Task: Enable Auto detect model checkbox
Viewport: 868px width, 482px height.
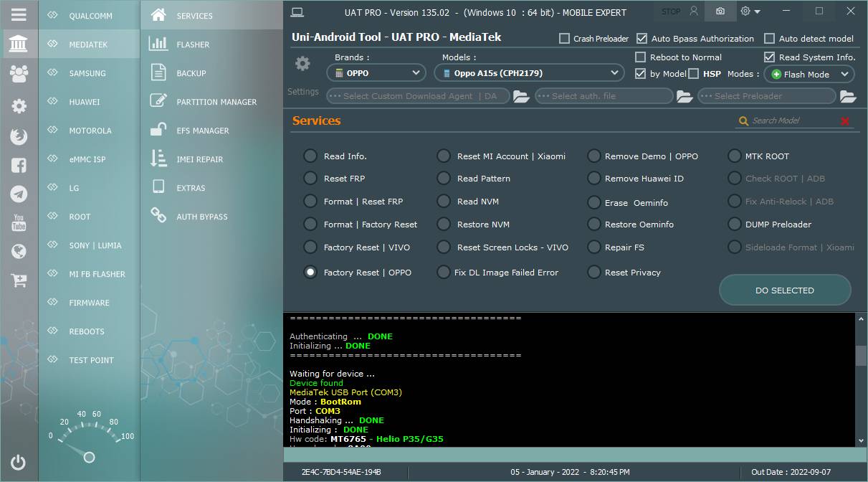Action: [769, 39]
